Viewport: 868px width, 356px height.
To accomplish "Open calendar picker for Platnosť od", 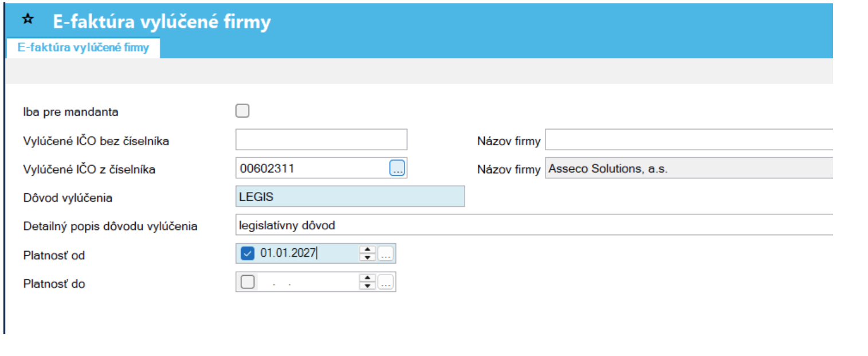I will click(386, 253).
